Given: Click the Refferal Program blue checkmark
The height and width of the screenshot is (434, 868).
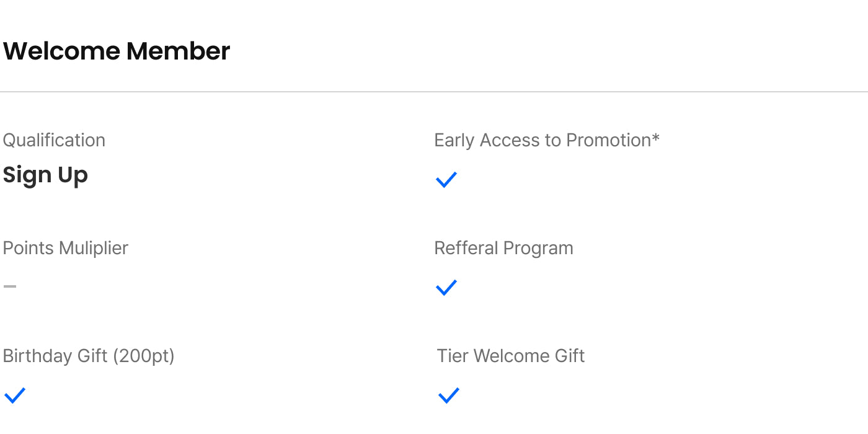Looking at the screenshot, I should [446, 288].
